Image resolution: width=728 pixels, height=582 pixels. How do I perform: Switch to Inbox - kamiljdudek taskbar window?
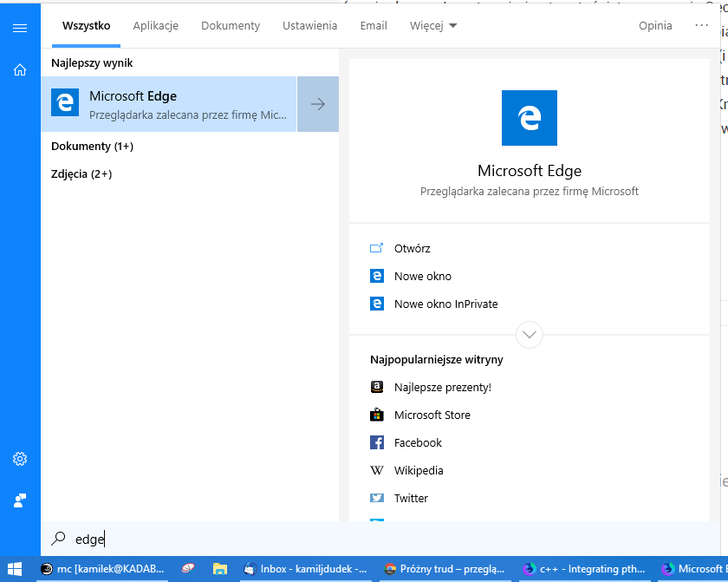click(x=305, y=569)
